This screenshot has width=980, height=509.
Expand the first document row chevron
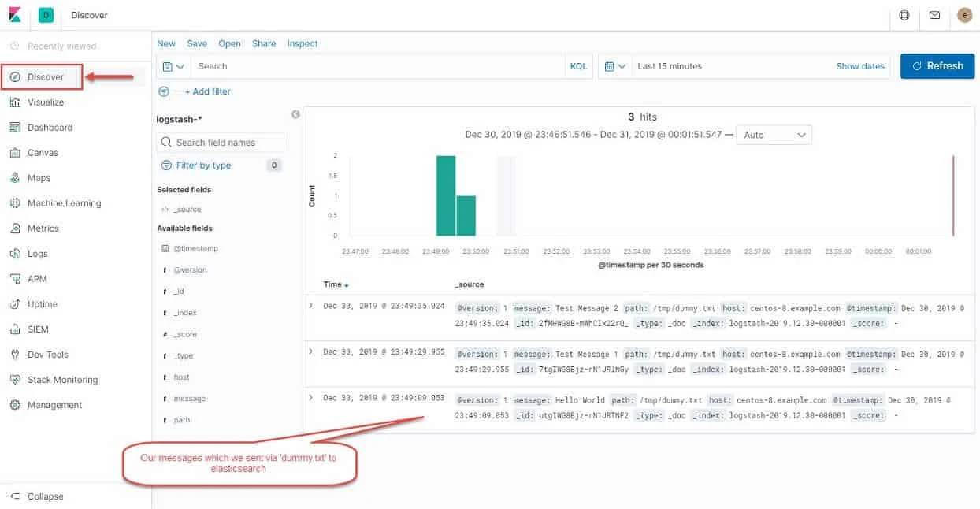[310, 307]
